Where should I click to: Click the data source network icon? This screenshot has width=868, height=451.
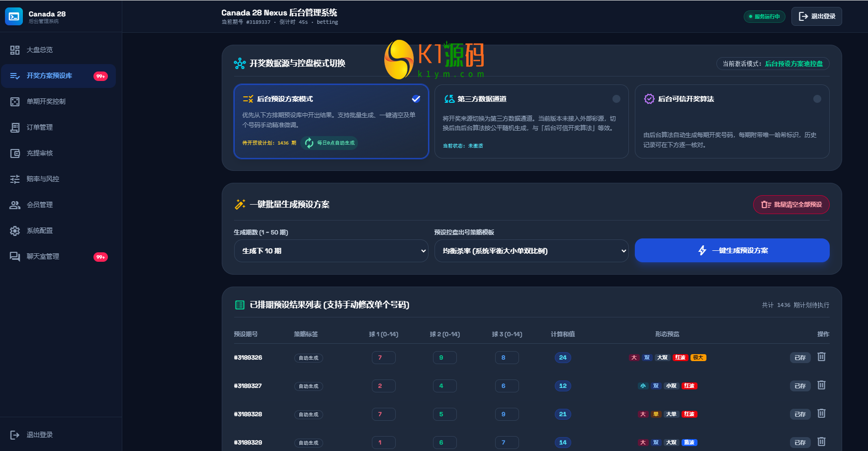point(240,64)
